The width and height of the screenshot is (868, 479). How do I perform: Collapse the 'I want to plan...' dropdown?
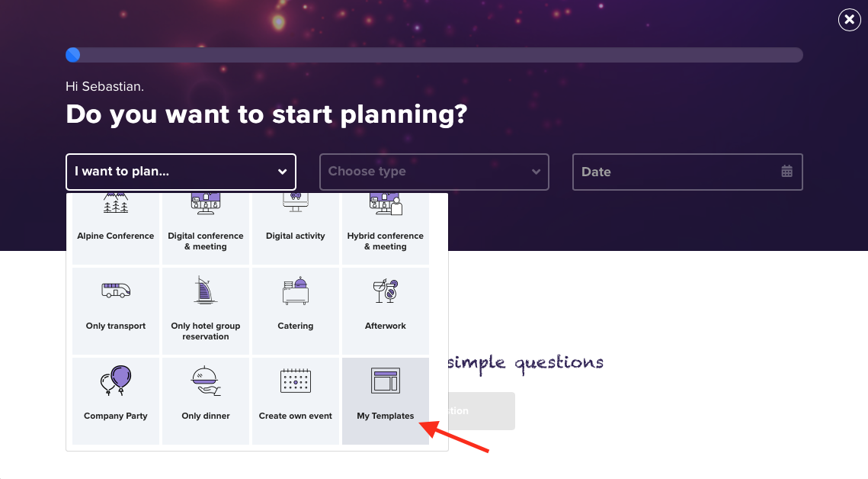click(x=181, y=172)
